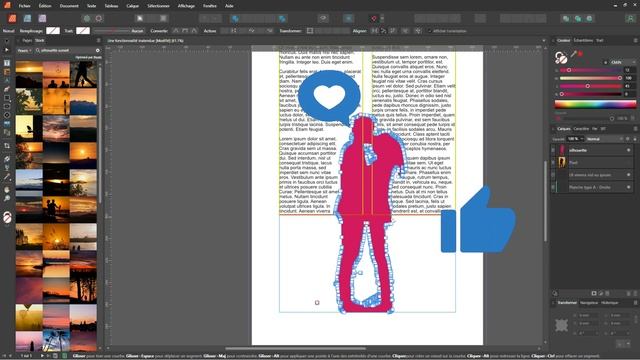Toggle the Afficher l'orientation checkbox
This screenshot has height=360, width=640.
(x=429, y=31)
